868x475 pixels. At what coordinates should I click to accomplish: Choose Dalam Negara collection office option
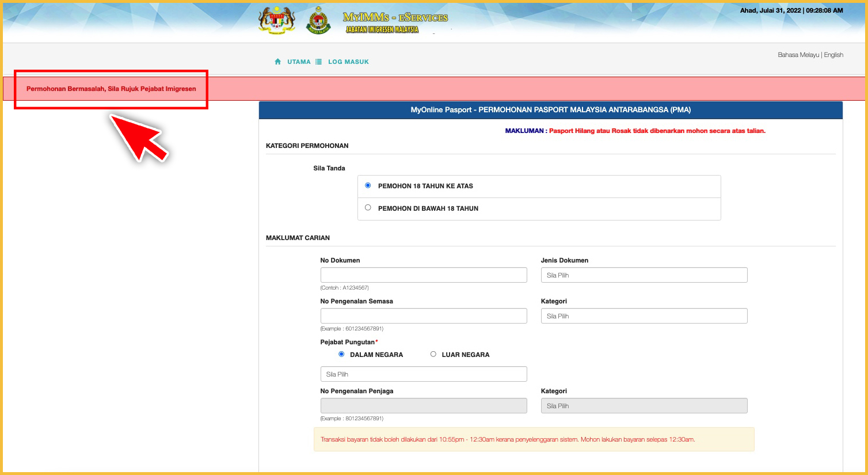pos(341,354)
